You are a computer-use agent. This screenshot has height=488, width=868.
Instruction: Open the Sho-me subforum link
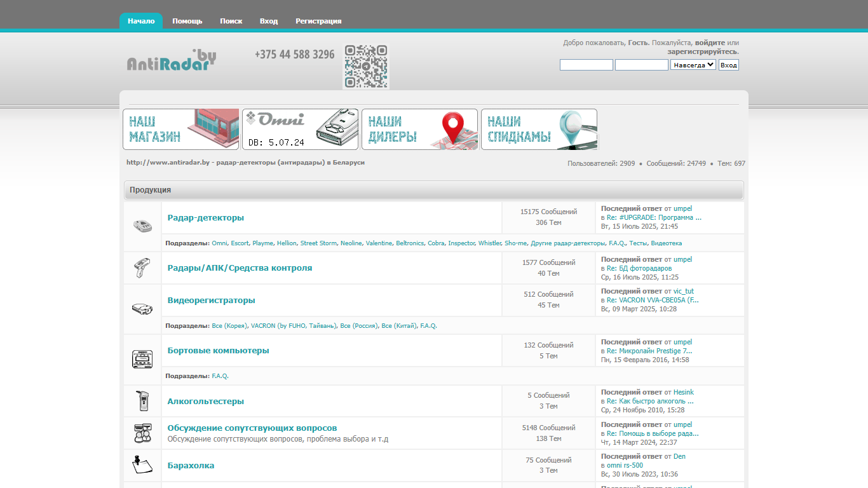pyautogui.click(x=516, y=243)
